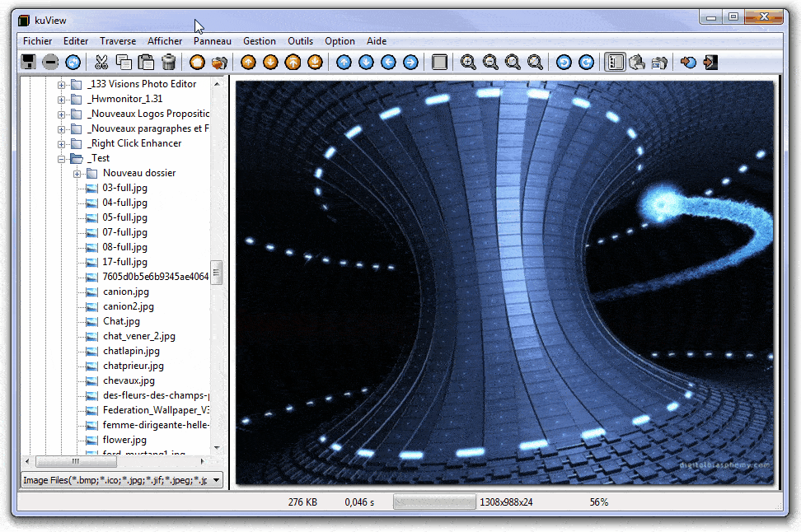Click the orange folder icon beside the home icon
801x532 pixels.
220,63
